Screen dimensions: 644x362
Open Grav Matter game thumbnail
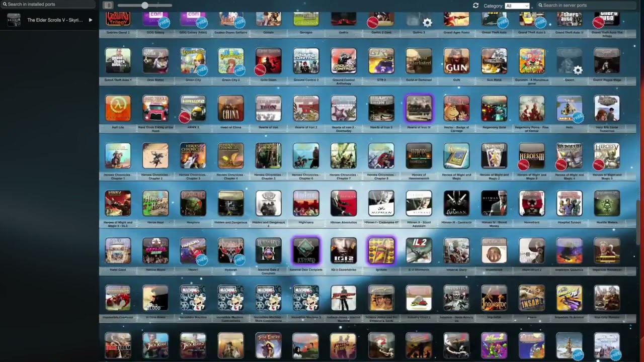point(155,61)
